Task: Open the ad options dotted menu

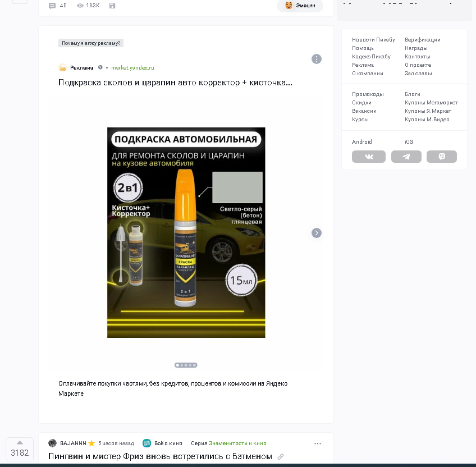Action: (317, 59)
